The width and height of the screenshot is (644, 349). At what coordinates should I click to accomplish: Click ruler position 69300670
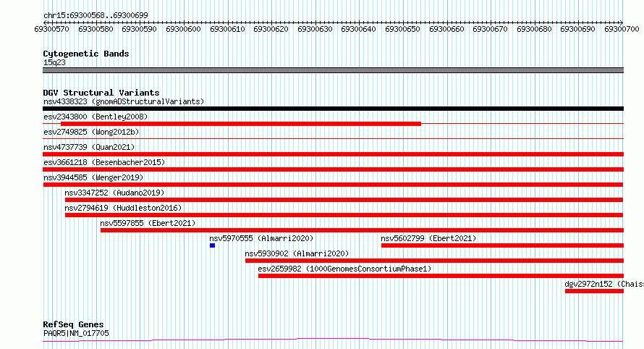click(x=491, y=29)
